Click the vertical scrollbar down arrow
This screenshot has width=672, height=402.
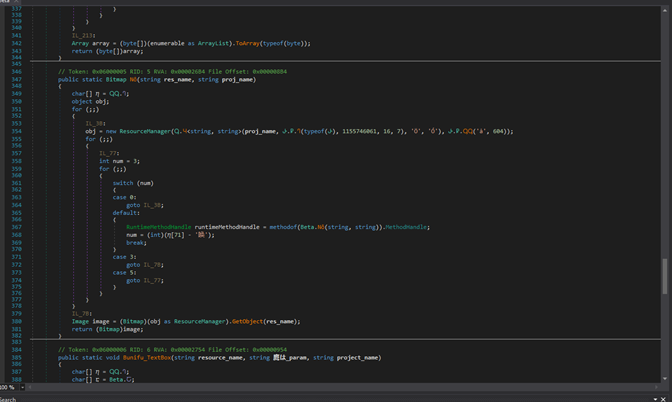tap(666, 377)
